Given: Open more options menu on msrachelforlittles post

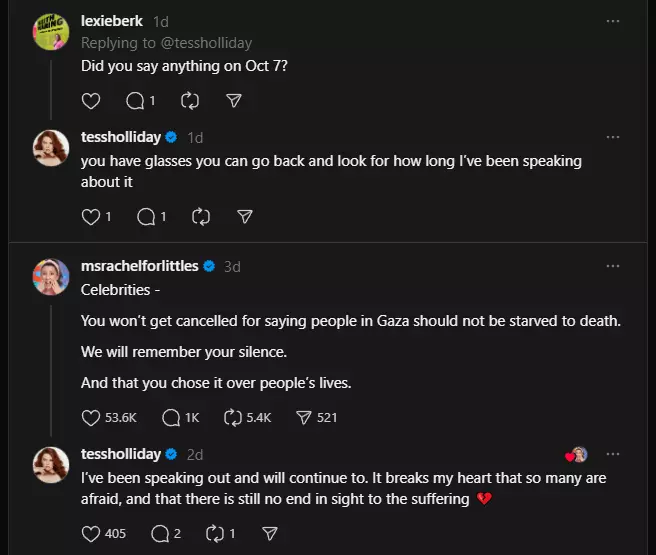Looking at the screenshot, I should click(x=612, y=266).
